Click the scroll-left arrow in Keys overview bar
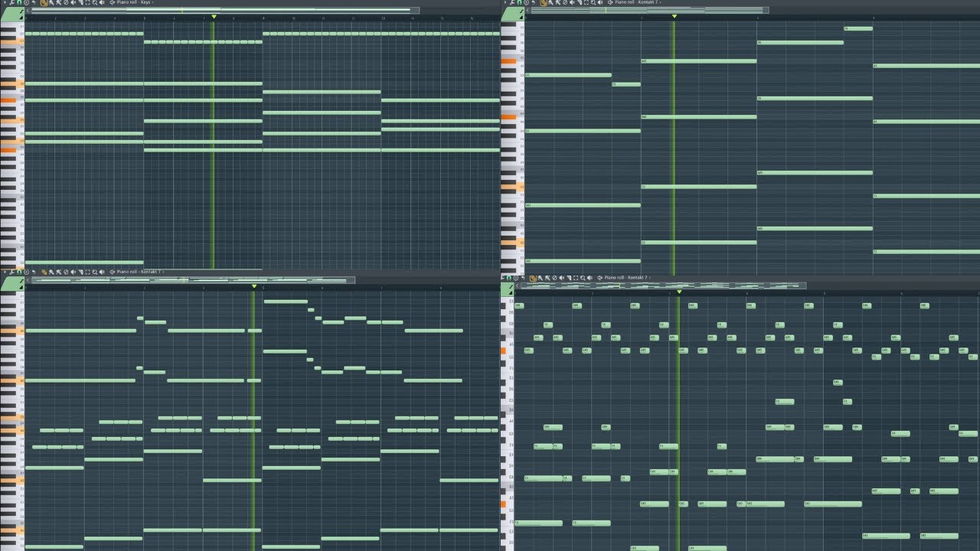Viewport: 980px width, 551px height. (x=28, y=11)
